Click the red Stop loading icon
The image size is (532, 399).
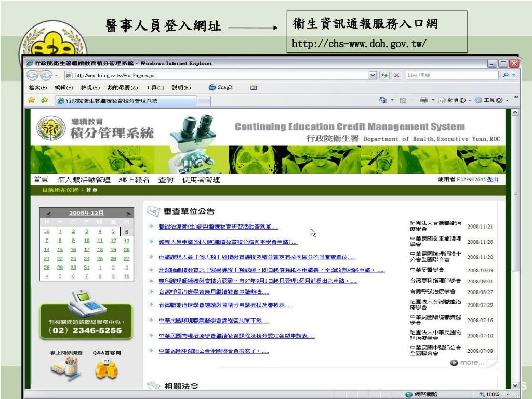click(x=396, y=75)
